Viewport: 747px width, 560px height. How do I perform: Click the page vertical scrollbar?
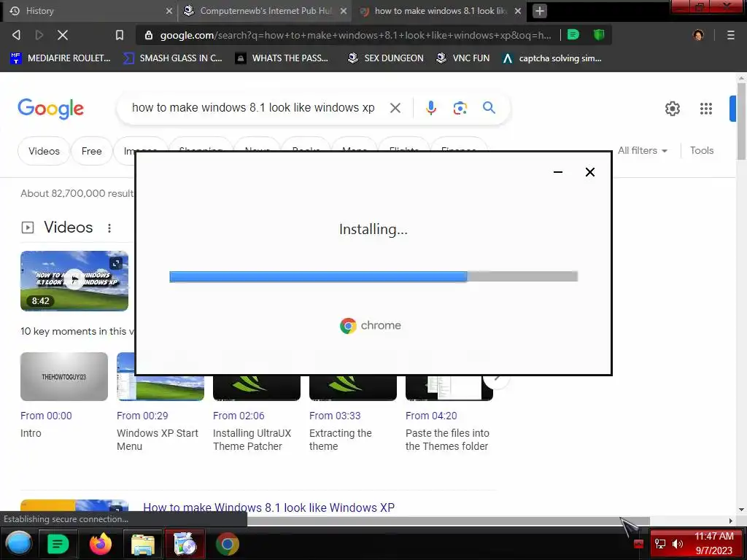coord(741,121)
